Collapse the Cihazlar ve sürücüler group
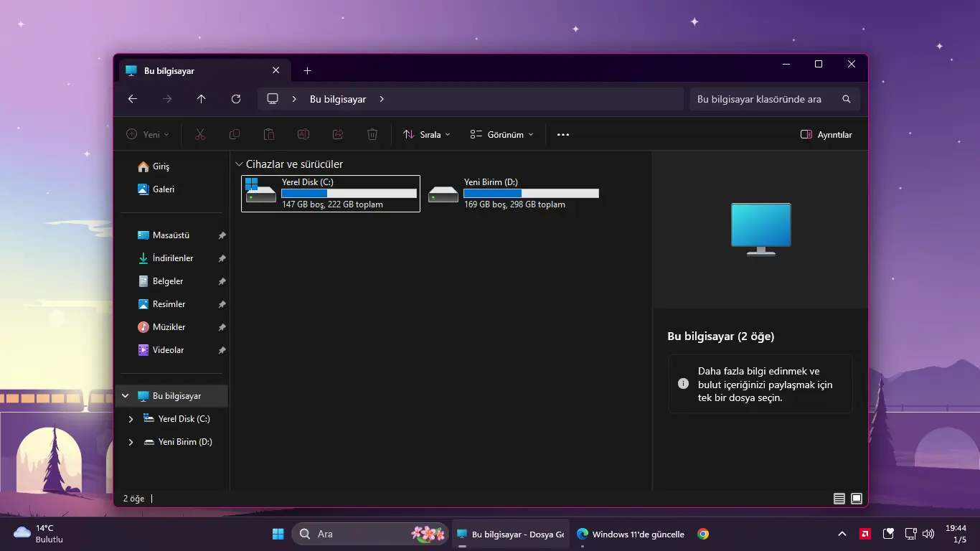 239,164
